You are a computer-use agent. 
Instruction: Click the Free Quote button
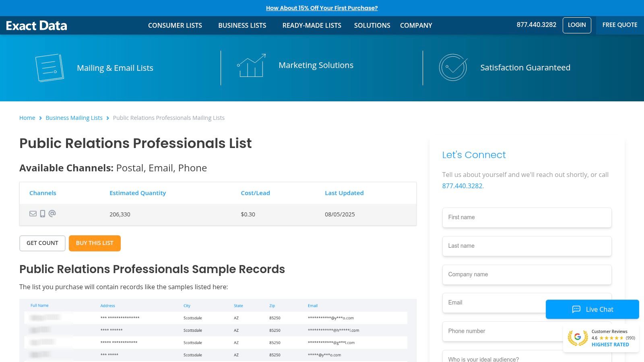point(620,25)
